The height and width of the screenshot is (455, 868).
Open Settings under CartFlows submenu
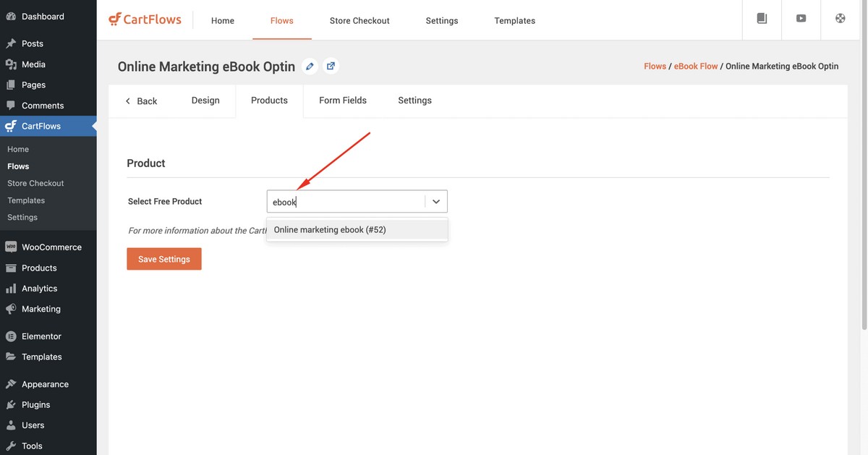[22, 217]
